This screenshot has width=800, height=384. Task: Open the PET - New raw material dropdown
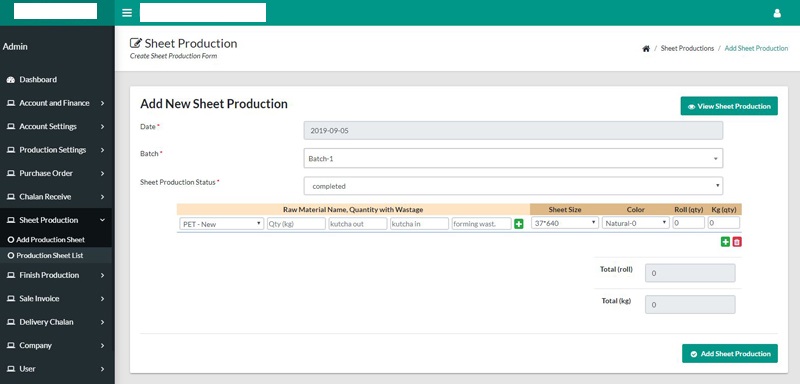(x=221, y=223)
